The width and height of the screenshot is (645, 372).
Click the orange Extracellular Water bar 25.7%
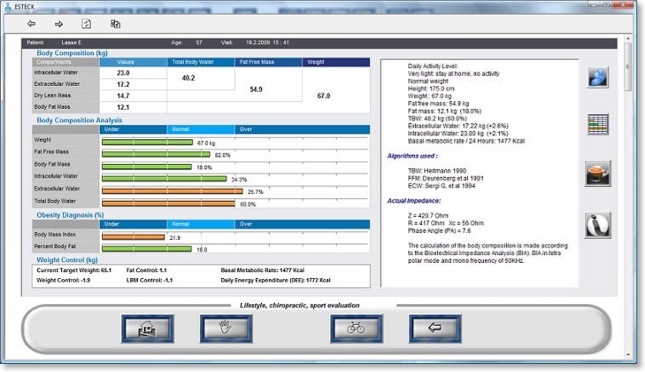click(172, 191)
